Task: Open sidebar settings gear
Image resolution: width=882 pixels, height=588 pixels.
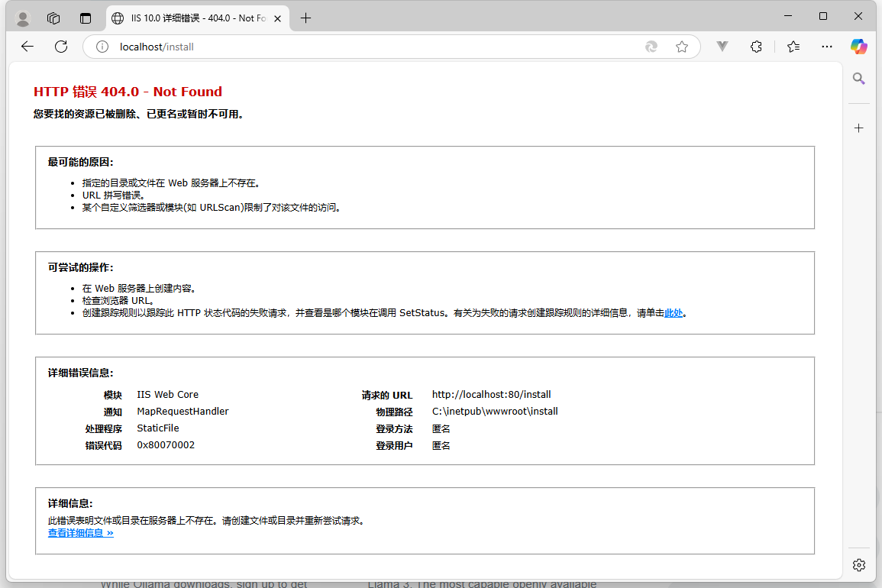Action: point(858,565)
